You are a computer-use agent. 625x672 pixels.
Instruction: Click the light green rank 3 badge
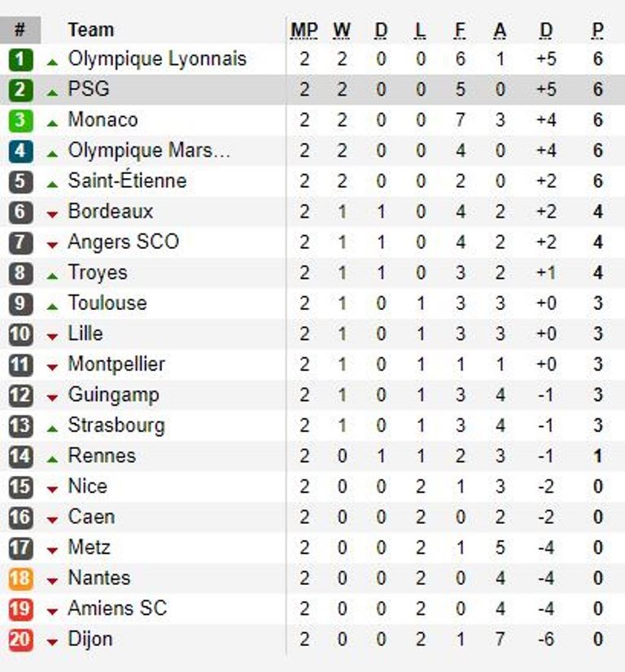point(20,120)
